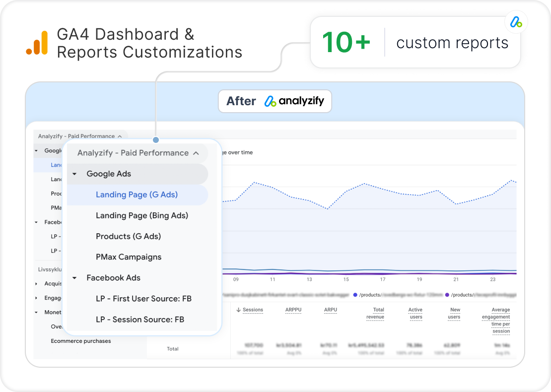Sort table by New users column

pos(454,313)
